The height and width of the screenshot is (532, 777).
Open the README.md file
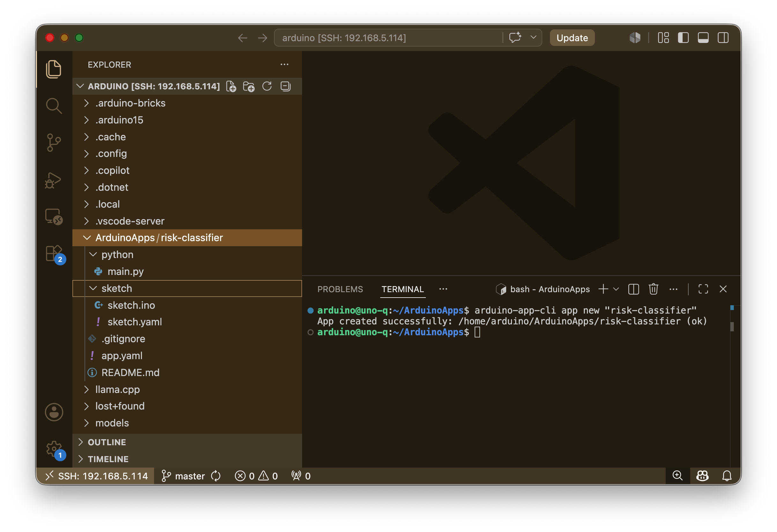coord(187,373)
